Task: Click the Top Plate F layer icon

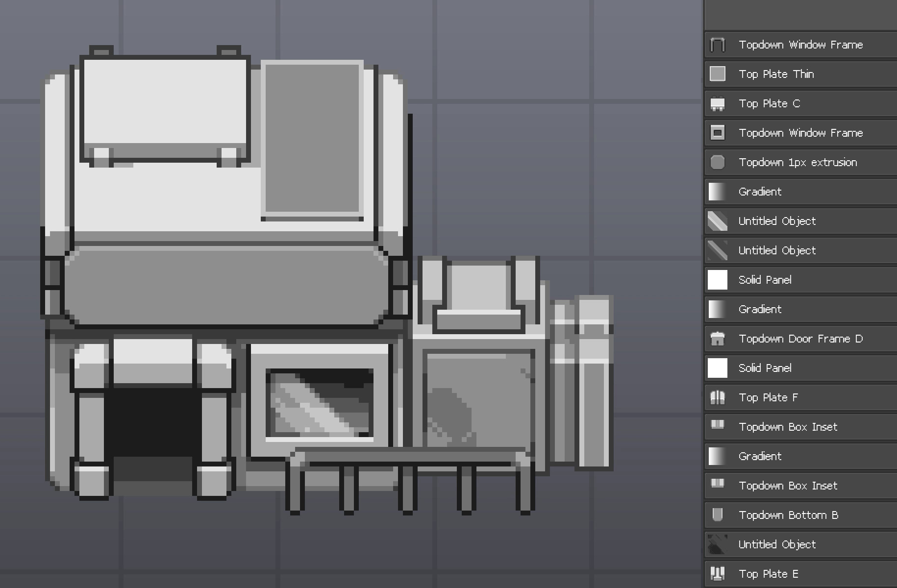Action: [x=718, y=397]
